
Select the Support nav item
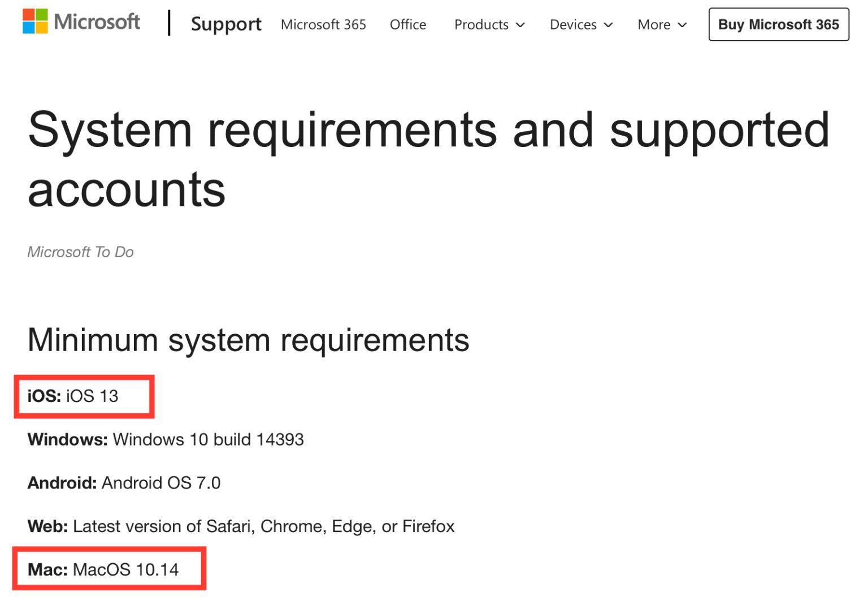click(226, 24)
